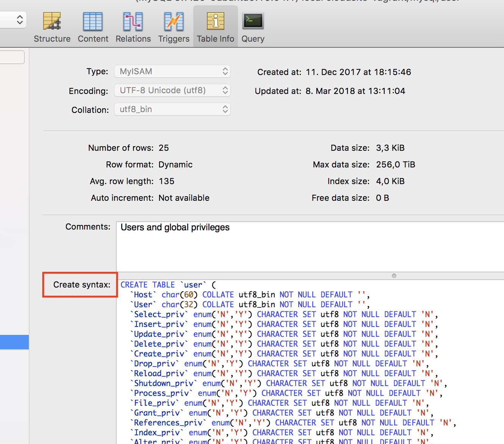Place cursor on the CREATE TABLE line
This screenshot has height=444, width=504.
click(167, 285)
